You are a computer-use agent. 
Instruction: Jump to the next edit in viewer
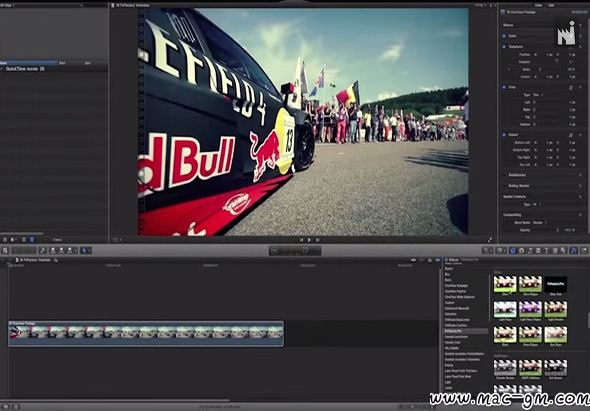coord(318,240)
